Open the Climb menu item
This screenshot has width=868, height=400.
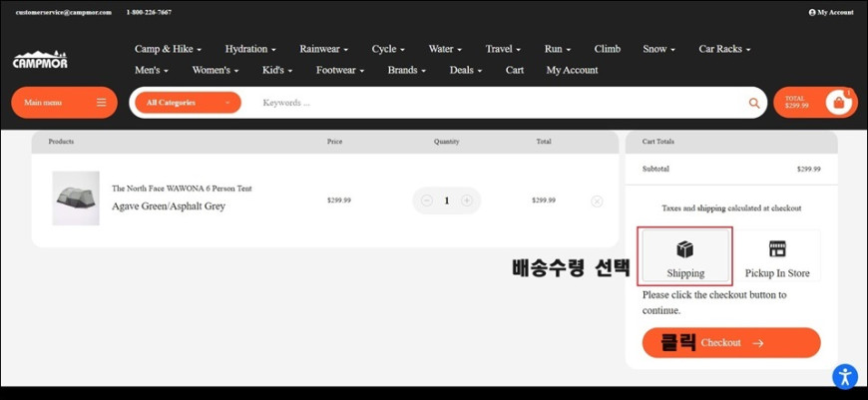608,49
